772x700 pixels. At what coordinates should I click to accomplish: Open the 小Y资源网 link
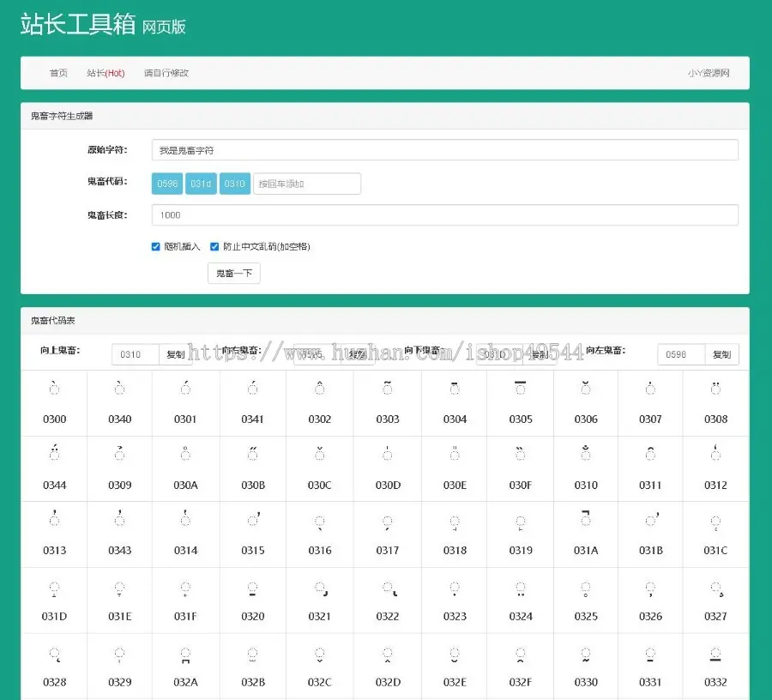(709, 73)
